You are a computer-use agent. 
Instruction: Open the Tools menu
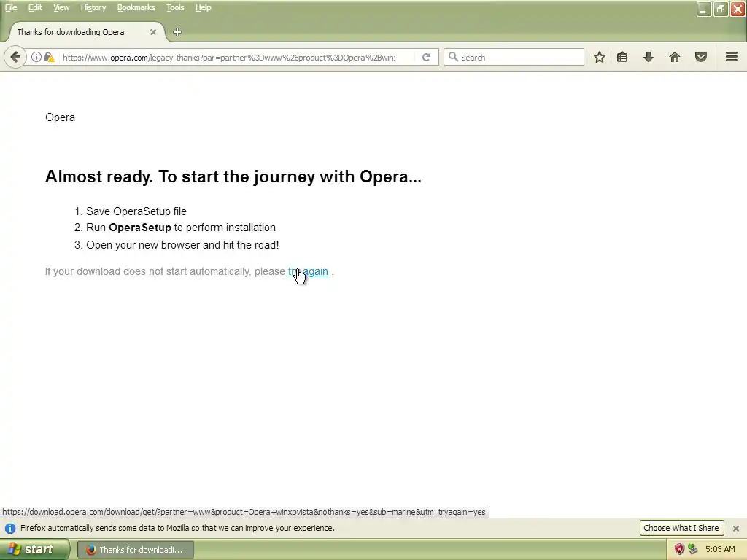point(175,7)
